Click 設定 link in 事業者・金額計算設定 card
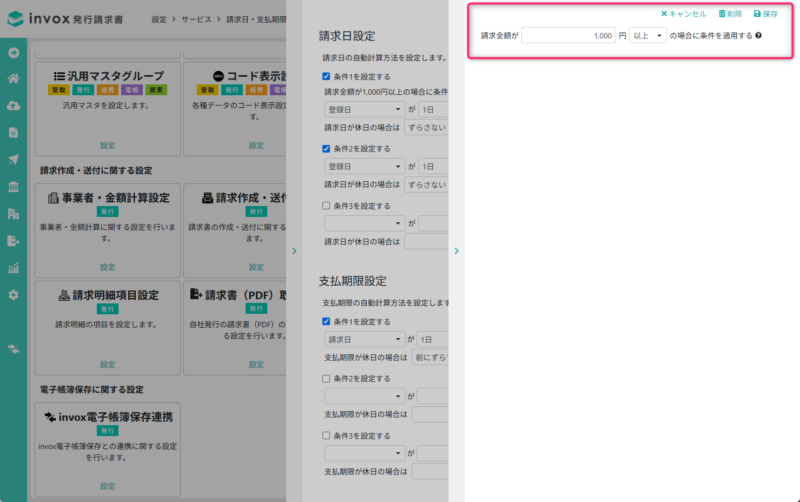This screenshot has height=502, width=800. (x=108, y=267)
